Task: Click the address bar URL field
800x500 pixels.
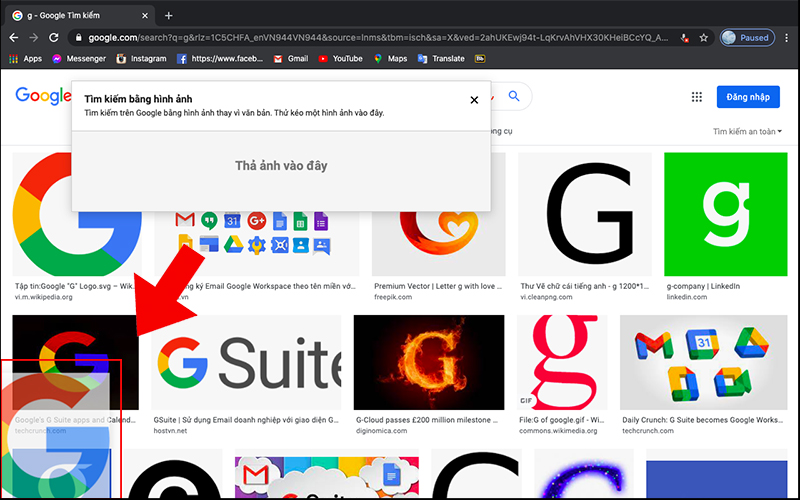Action: point(378,38)
